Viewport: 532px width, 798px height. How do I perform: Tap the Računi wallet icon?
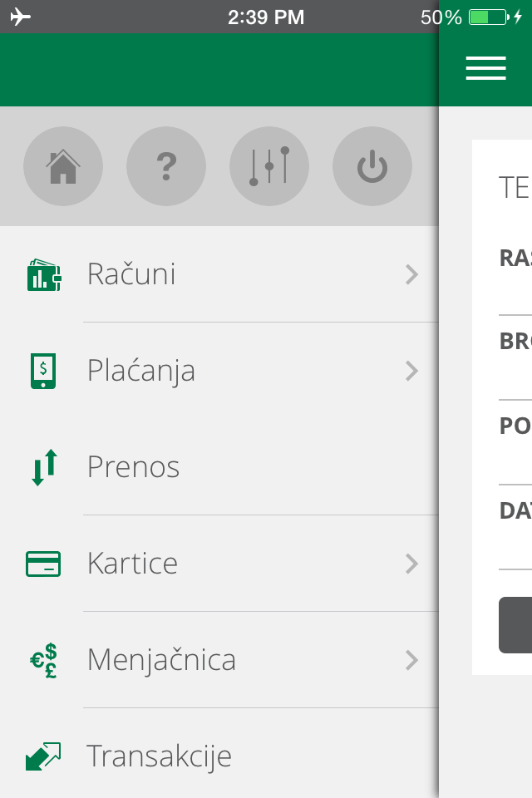click(x=43, y=274)
